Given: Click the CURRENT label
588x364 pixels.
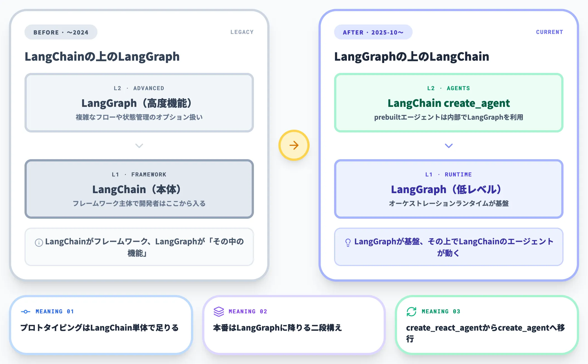Looking at the screenshot, I should point(550,32).
